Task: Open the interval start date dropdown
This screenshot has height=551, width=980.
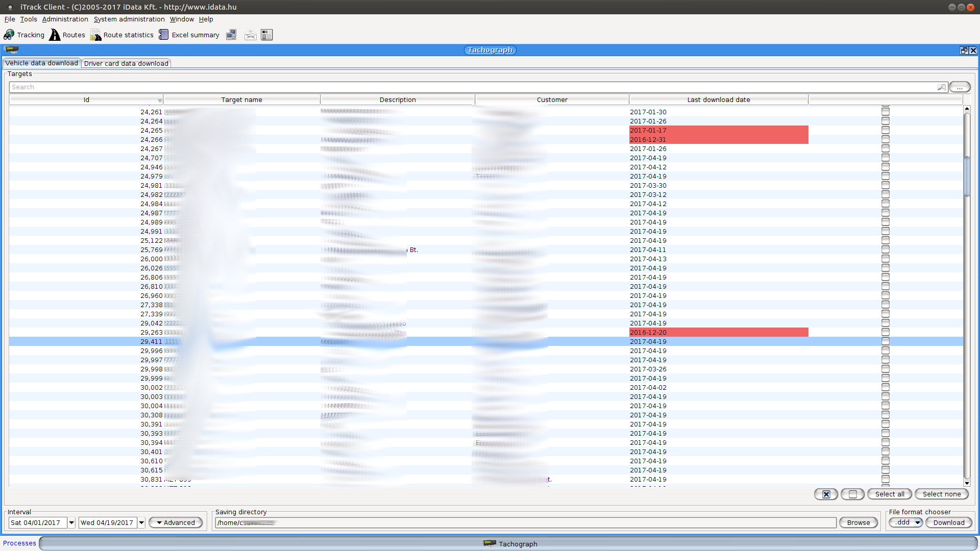Action: [71, 522]
